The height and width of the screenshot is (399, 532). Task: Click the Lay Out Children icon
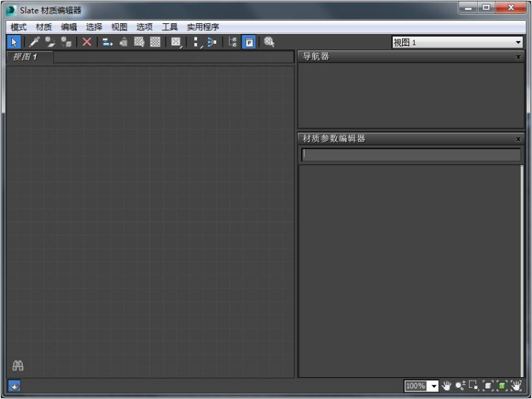pyautogui.click(x=212, y=42)
